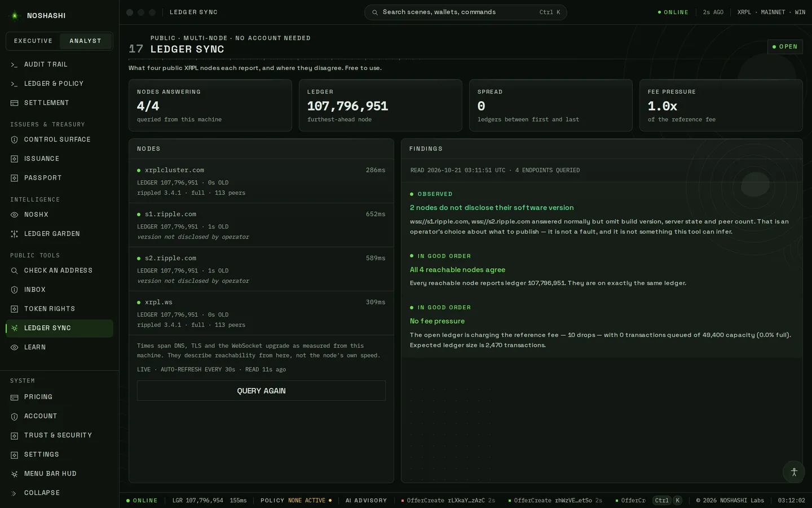Viewport: 812px width, 508px height.
Task: Click the Ledger Garden icon
Action: point(15,234)
